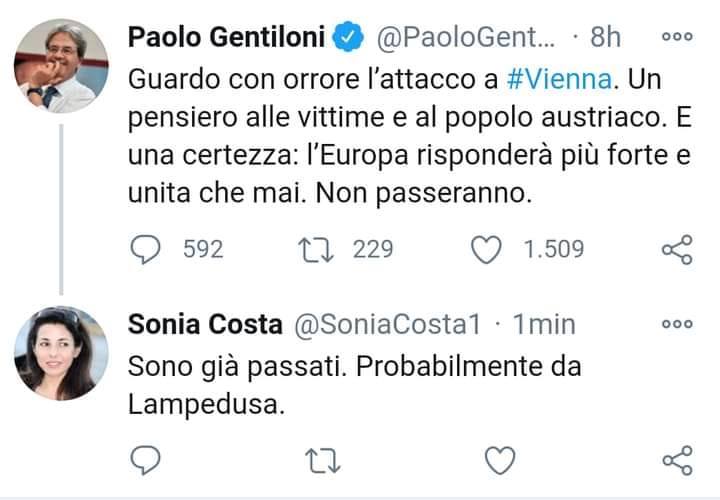
Task: Click the @SoniaCosta1 handle
Action: [388, 325]
